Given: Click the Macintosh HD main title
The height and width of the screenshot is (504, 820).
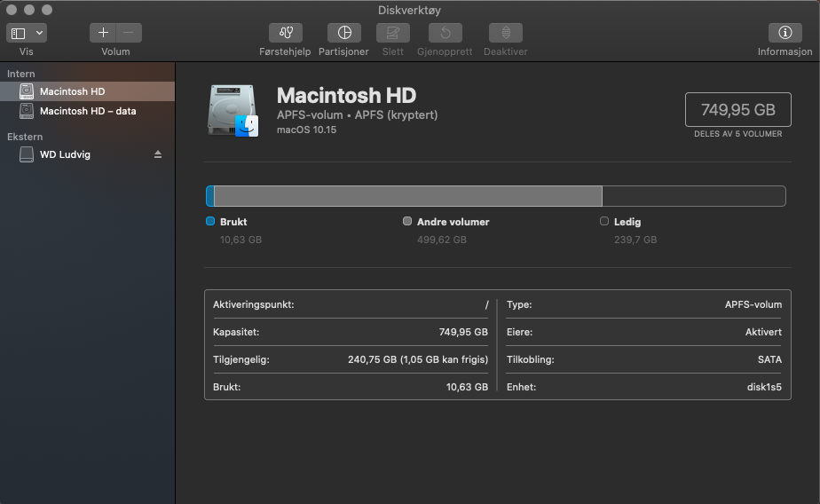Looking at the screenshot, I should (346, 96).
